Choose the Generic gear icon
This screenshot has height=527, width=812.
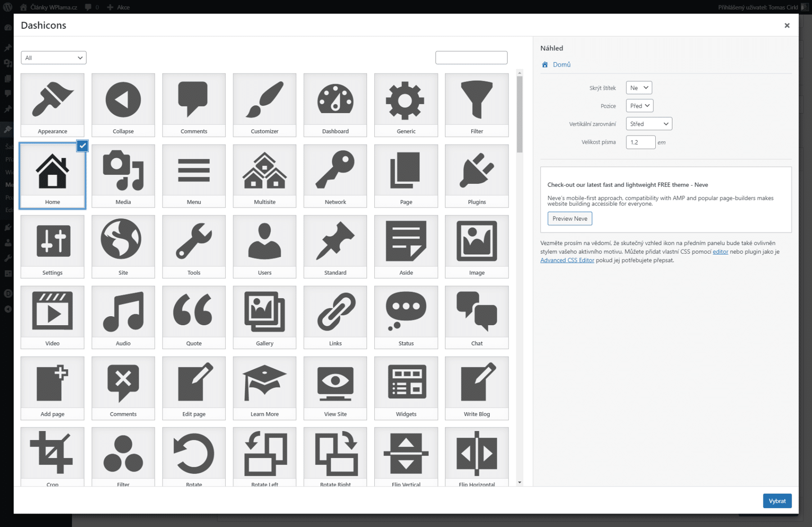click(406, 105)
